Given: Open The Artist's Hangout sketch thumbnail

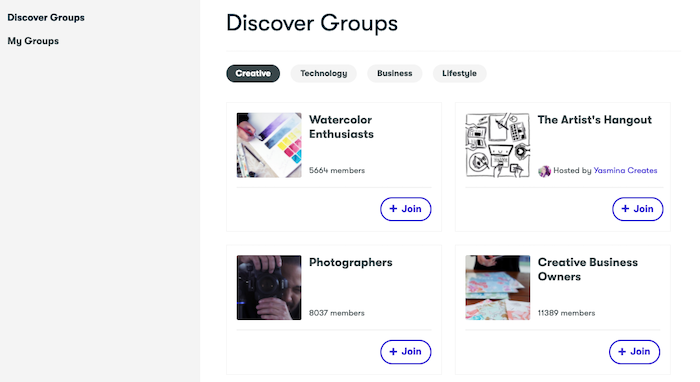Looking at the screenshot, I should click(x=498, y=145).
